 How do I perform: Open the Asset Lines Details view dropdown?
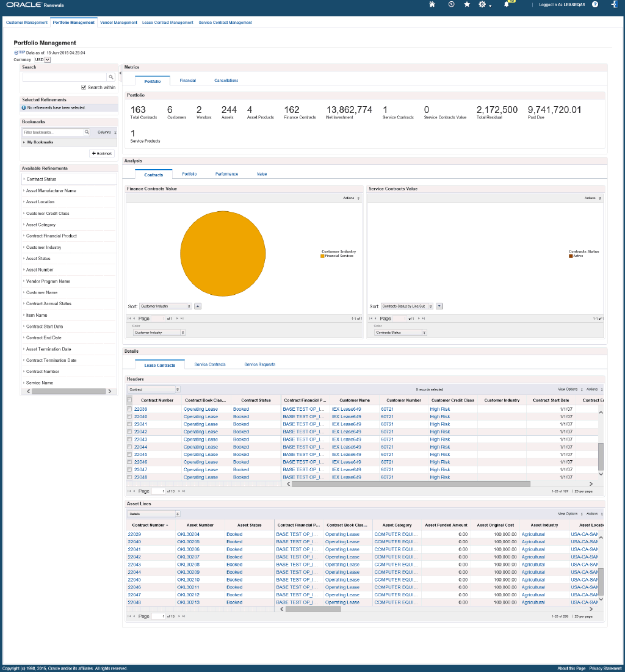tap(153, 514)
